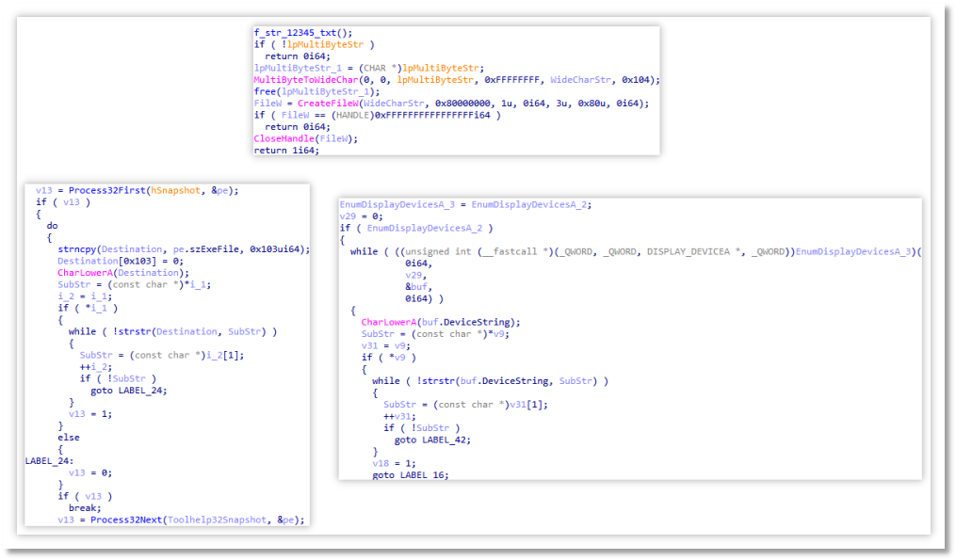This screenshot has width=956, height=560.
Task: Click the Toolhelp32Snapshot argument
Action: click(x=213, y=520)
